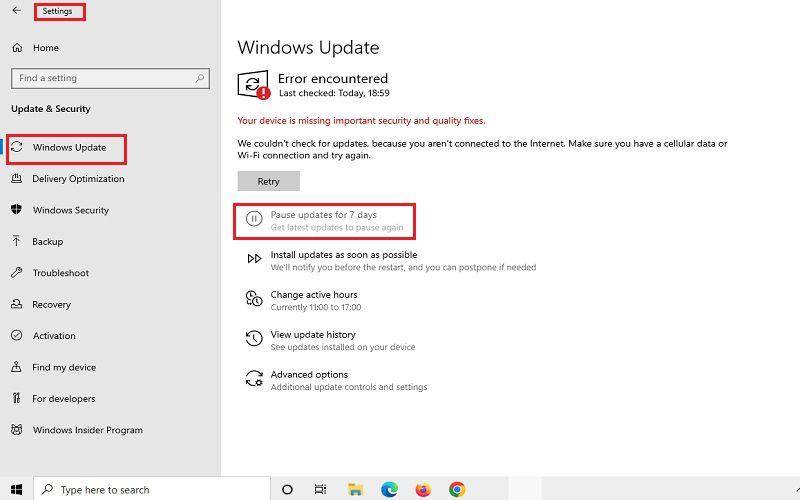Click Install updates as soon as possible
This screenshot has height=500, width=800.
click(x=344, y=255)
